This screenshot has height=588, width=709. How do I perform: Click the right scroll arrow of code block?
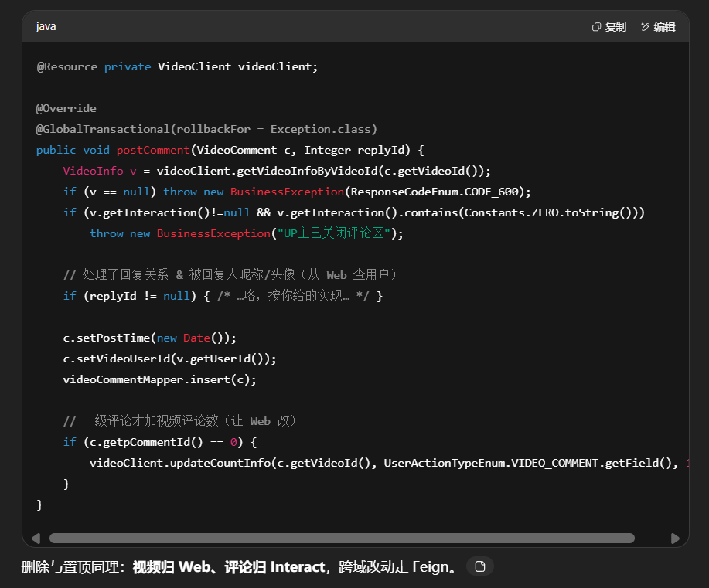(675, 538)
